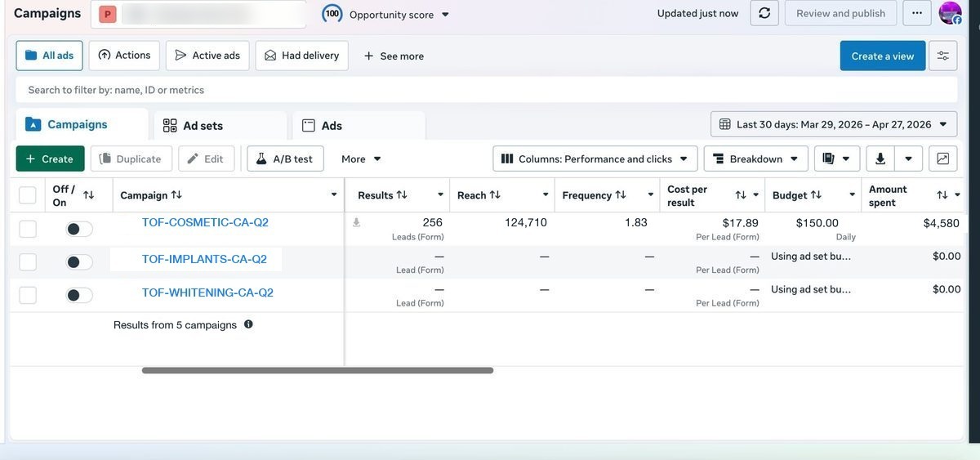Select the TOF-WHITENING-CA-Q2 row checkbox
This screenshot has height=460, width=980.
(x=28, y=295)
